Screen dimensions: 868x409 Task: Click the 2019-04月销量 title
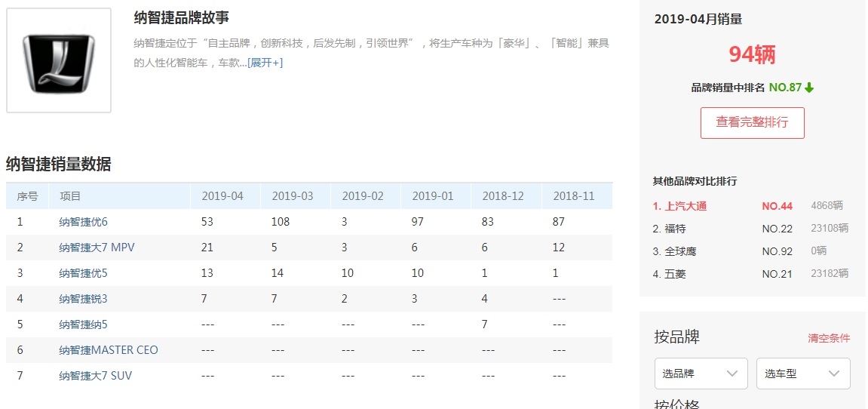(698, 20)
